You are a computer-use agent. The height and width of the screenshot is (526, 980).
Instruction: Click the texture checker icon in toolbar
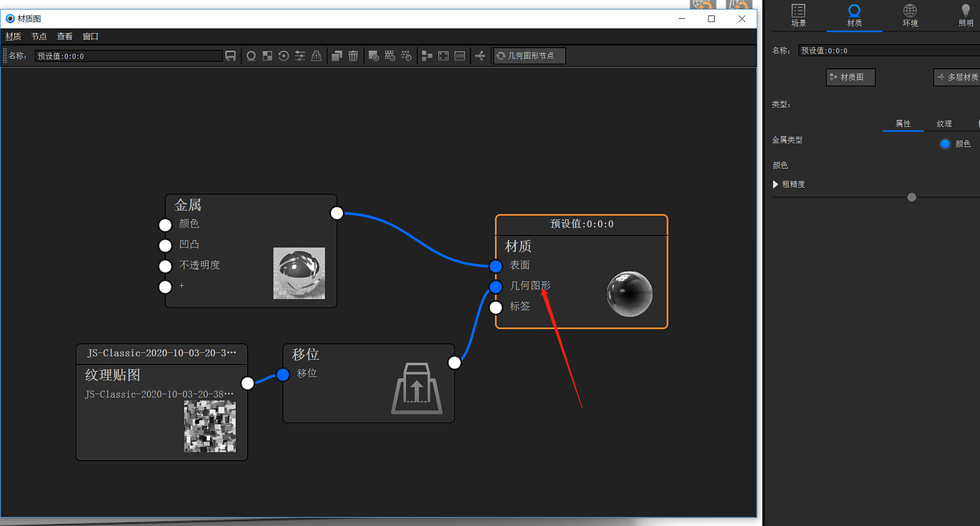(267, 56)
